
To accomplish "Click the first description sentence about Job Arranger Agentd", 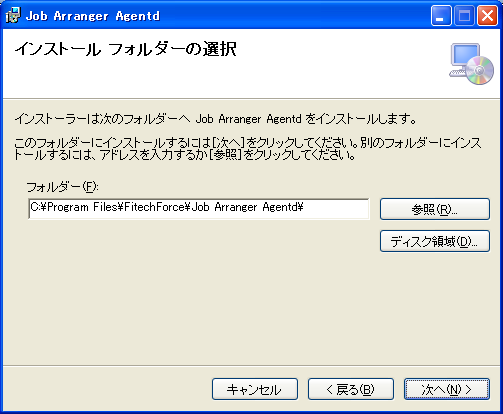I will pyautogui.click(x=215, y=119).
